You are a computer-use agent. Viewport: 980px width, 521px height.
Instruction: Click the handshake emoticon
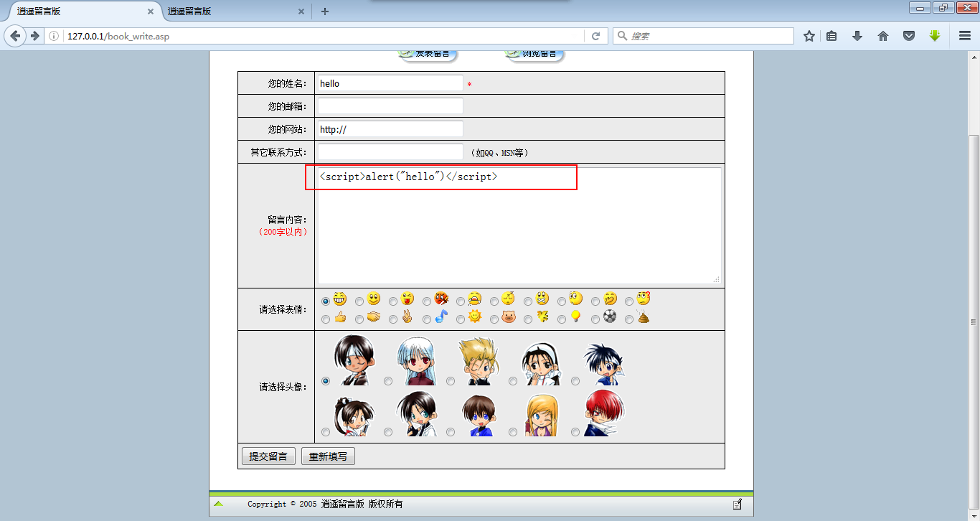(373, 316)
